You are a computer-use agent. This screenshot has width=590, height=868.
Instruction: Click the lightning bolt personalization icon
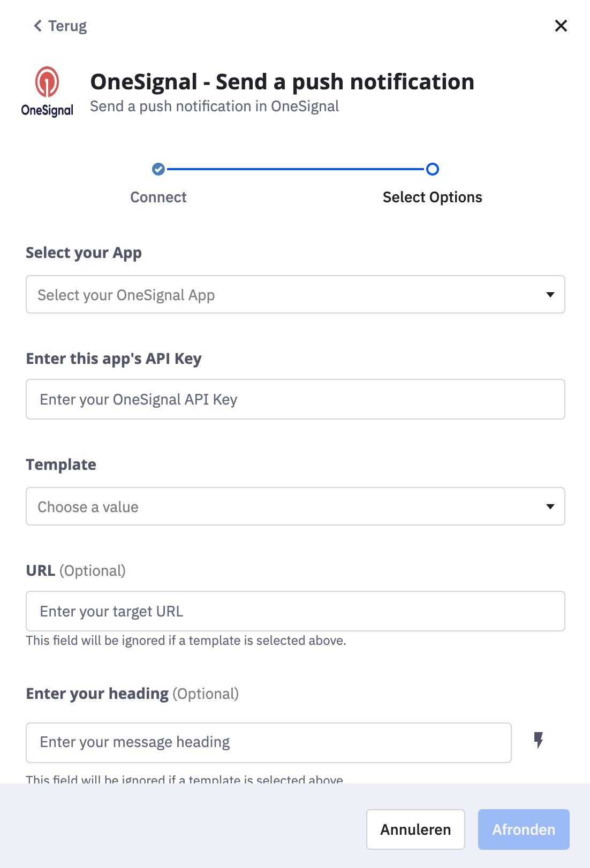(x=539, y=741)
